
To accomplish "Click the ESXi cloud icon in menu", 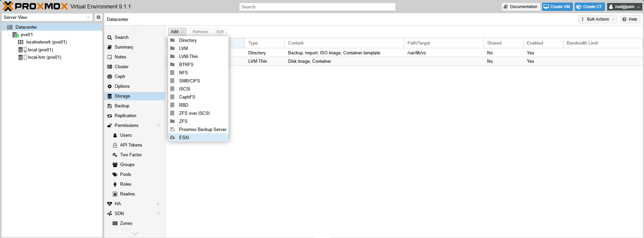I will (x=172, y=137).
